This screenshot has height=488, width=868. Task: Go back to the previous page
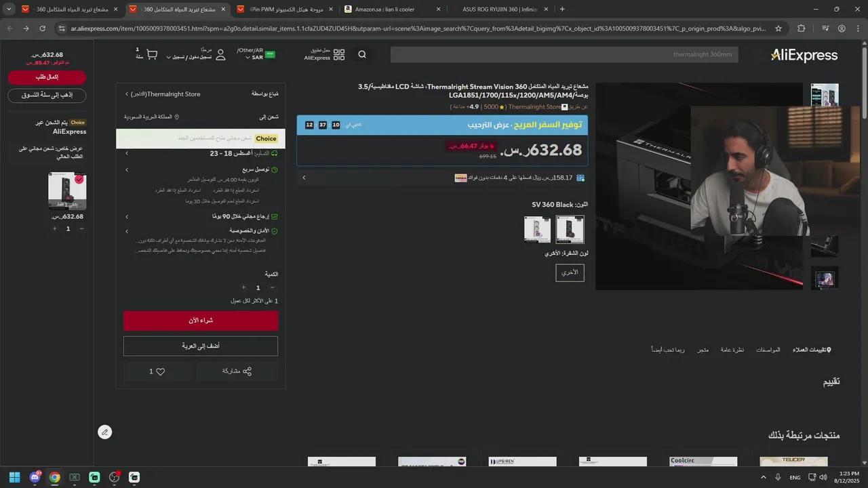pyautogui.click(x=9, y=28)
